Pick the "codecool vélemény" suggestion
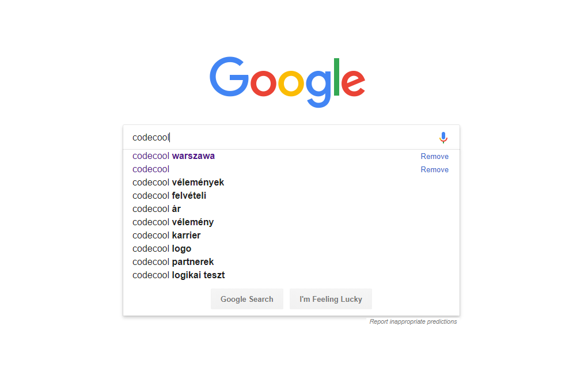The width and height of the screenshot is (588, 379). point(291,222)
